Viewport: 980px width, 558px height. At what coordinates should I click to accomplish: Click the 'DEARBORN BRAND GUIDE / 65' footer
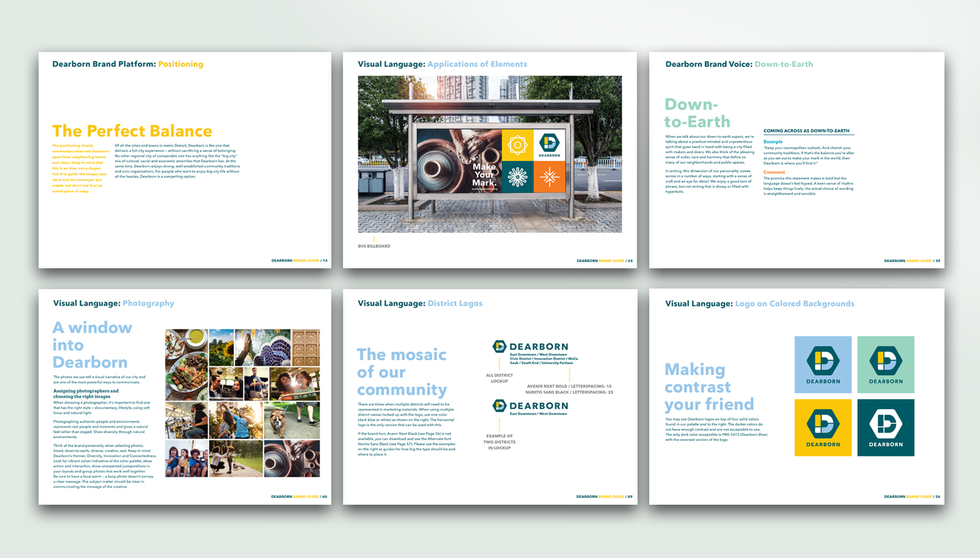click(605, 260)
